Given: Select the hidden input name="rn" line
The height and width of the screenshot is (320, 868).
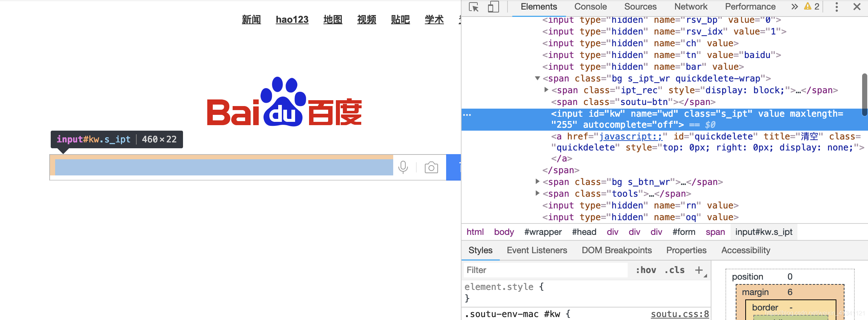Looking at the screenshot, I should (640, 206).
